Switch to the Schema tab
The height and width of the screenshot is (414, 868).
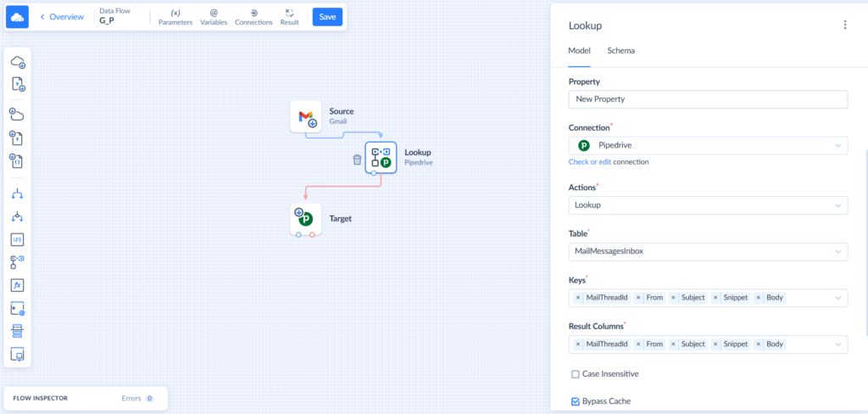pos(621,50)
